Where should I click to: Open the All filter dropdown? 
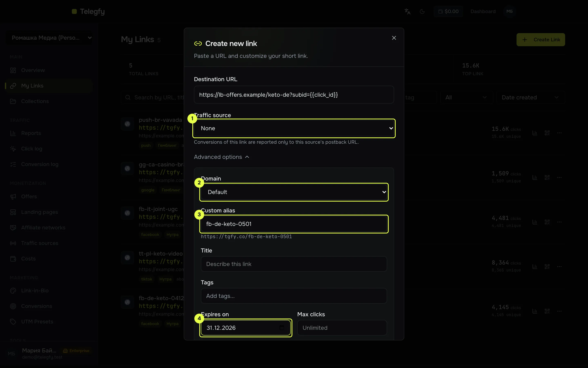(x=466, y=97)
